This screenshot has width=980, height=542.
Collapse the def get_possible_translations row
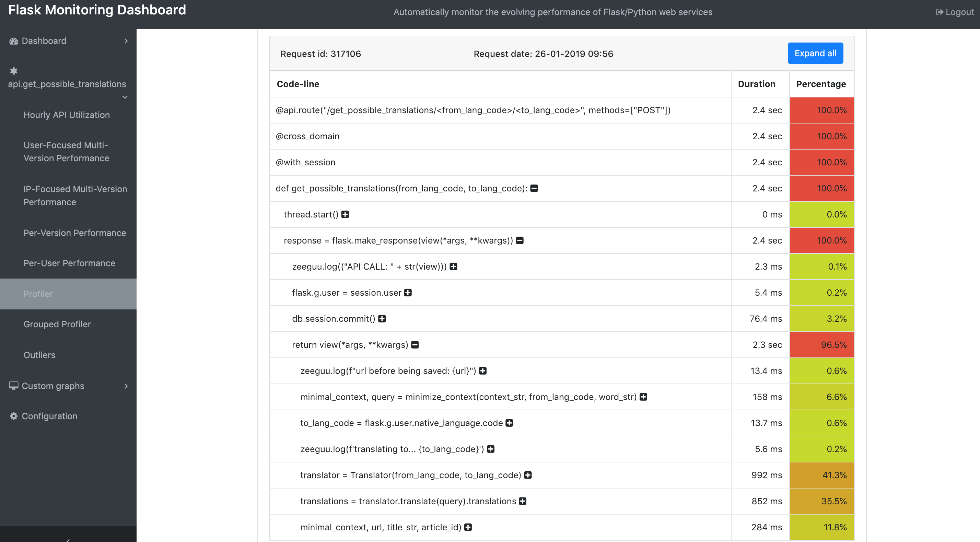534,188
